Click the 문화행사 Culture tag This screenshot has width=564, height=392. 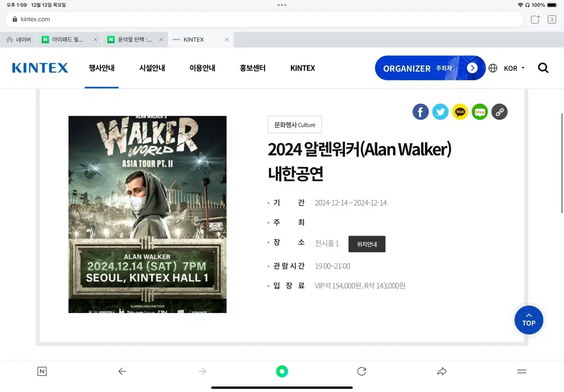(x=295, y=125)
